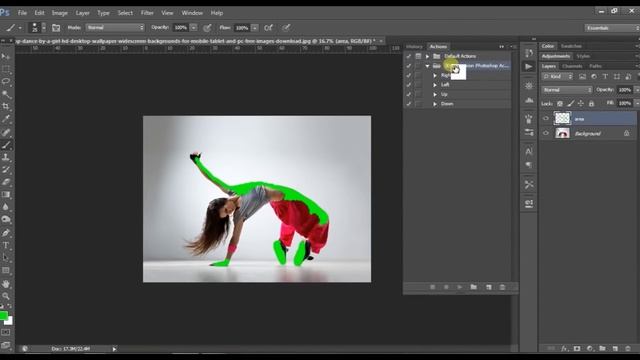Select the Dodge tool

(6, 220)
